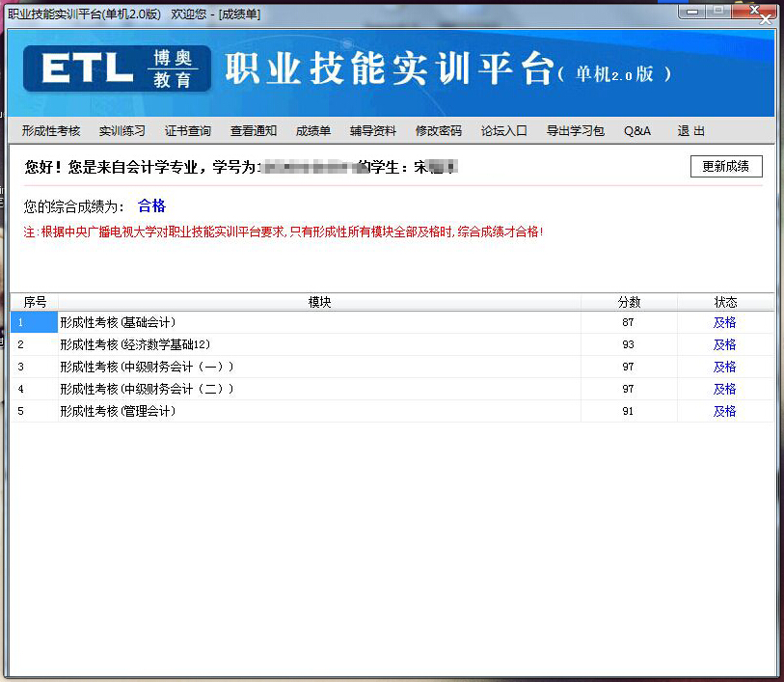Viewport: 784px width, 682px height.
Task: Click sequence number 4 cell
Action: pyautogui.click(x=34, y=389)
